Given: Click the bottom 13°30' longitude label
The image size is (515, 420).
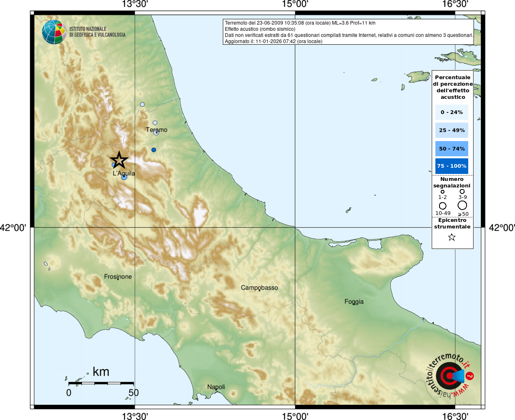Looking at the screenshot, I should pyautogui.click(x=135, y=416).
